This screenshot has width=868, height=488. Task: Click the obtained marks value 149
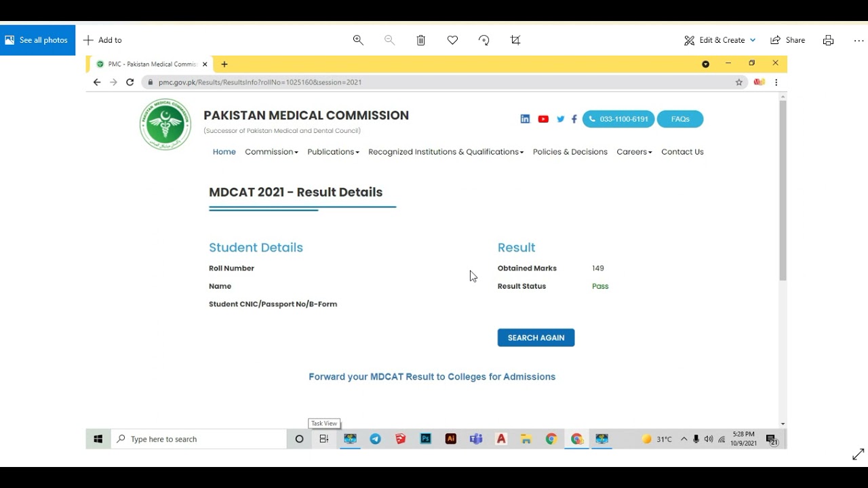click(x=598, y=268)
